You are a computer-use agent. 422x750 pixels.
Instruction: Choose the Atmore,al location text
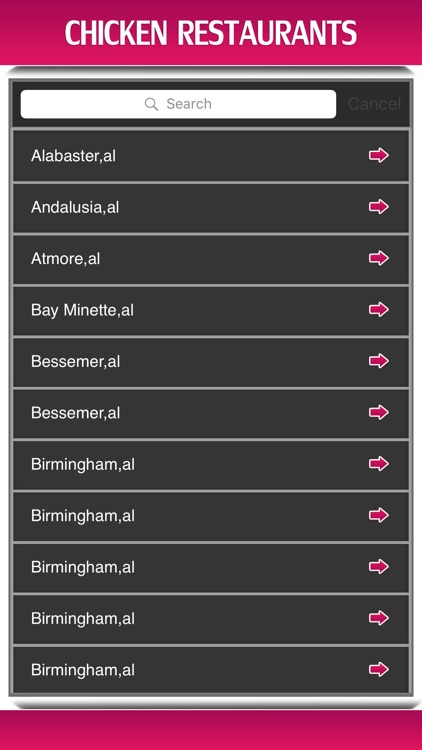pos(66,259)
